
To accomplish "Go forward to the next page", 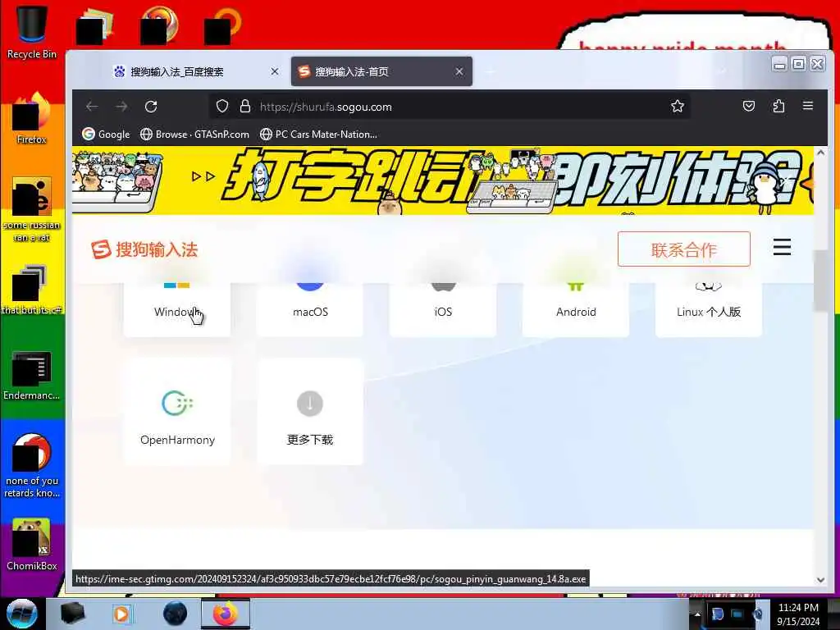I will (x=121, y=107).
